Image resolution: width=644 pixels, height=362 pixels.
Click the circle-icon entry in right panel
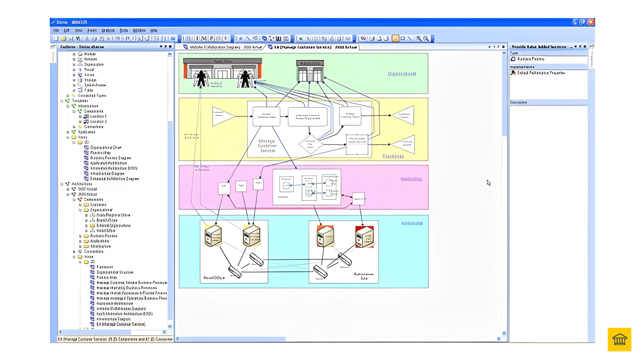[530, 59]
